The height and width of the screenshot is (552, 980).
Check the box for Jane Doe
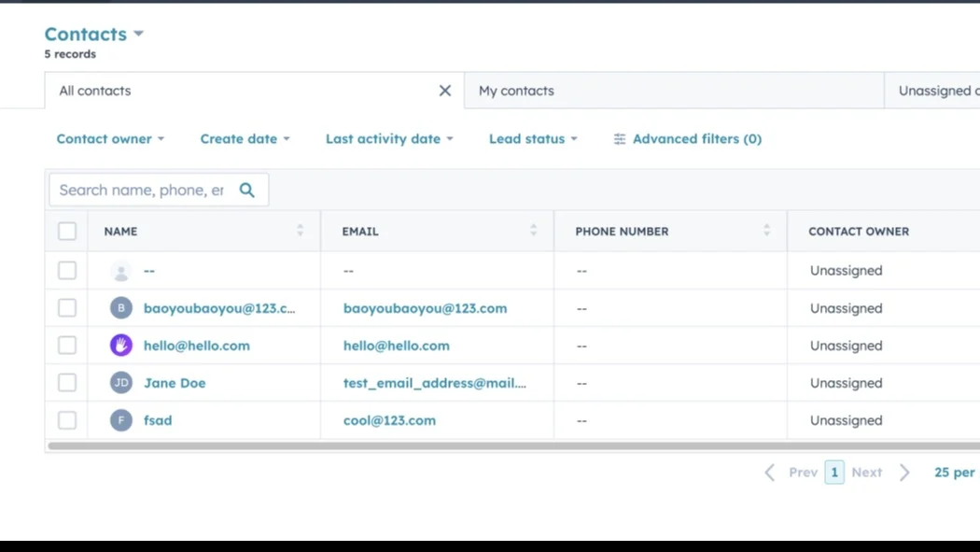coord(67,383)
